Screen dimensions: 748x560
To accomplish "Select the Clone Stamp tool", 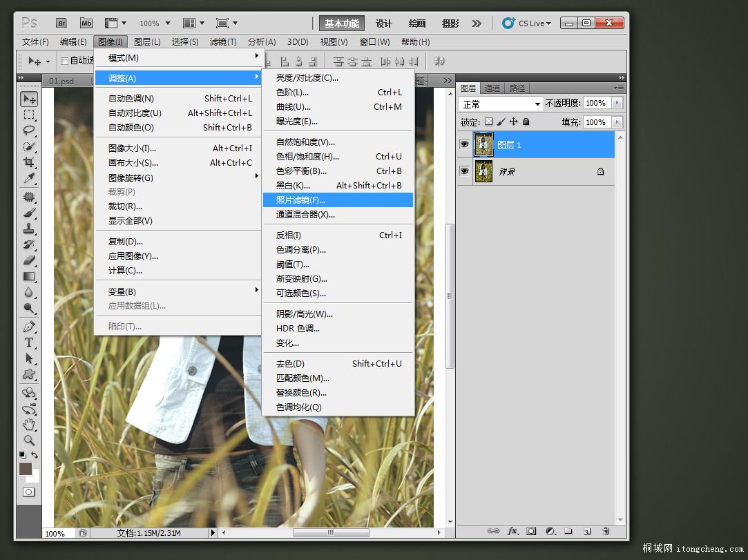I will coord(29,229).
